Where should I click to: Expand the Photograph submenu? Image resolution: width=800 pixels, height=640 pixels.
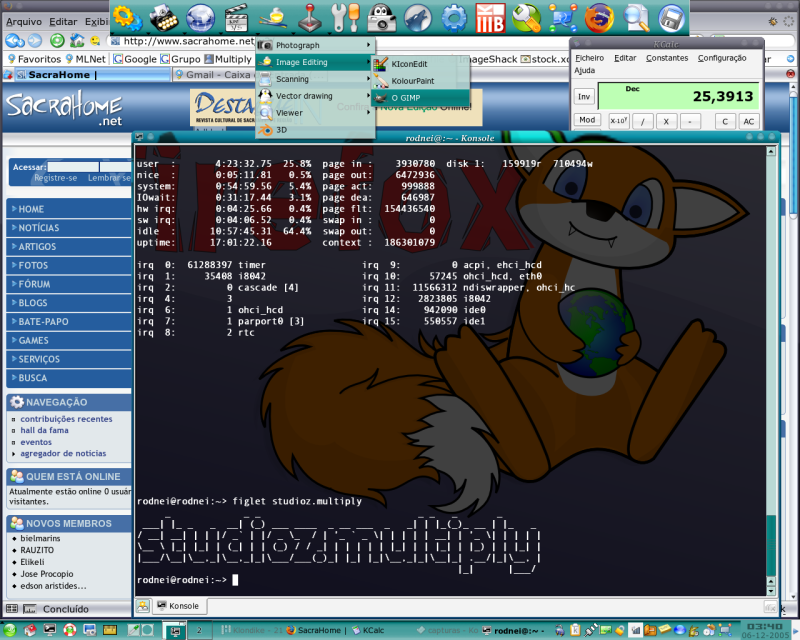point(315,45)
